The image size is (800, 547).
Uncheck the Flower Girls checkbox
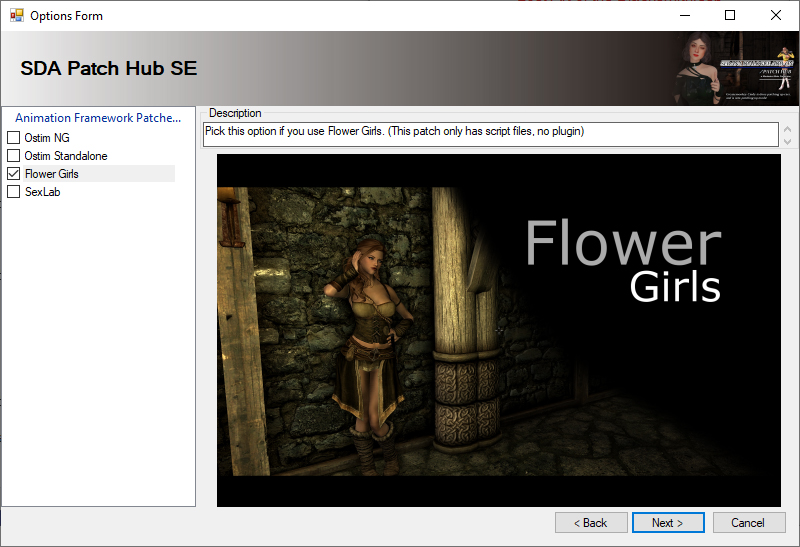point(14,173)
